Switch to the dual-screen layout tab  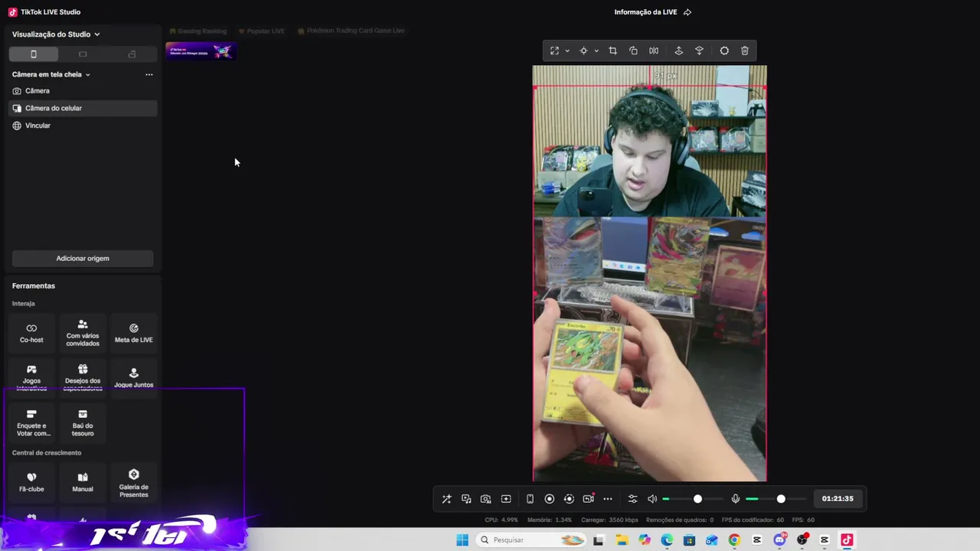pyautogui.click(x=132, y=54)
